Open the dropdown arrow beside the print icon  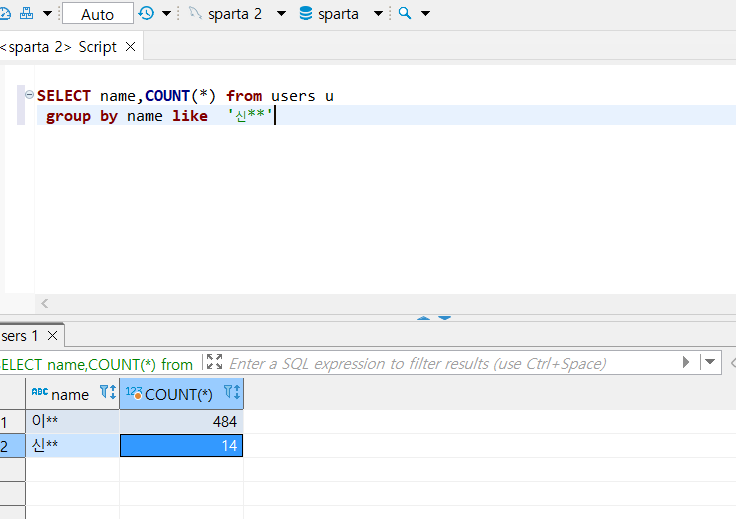click(x=47, y=13)
